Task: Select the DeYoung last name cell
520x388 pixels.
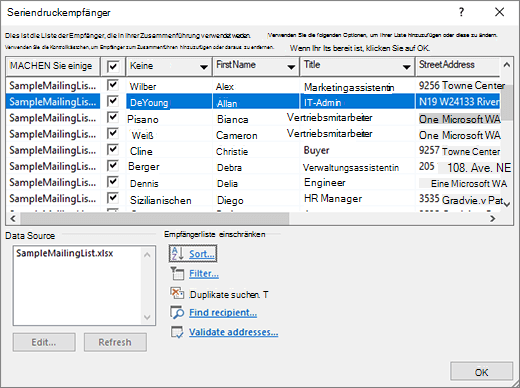Action: (169, 102)
